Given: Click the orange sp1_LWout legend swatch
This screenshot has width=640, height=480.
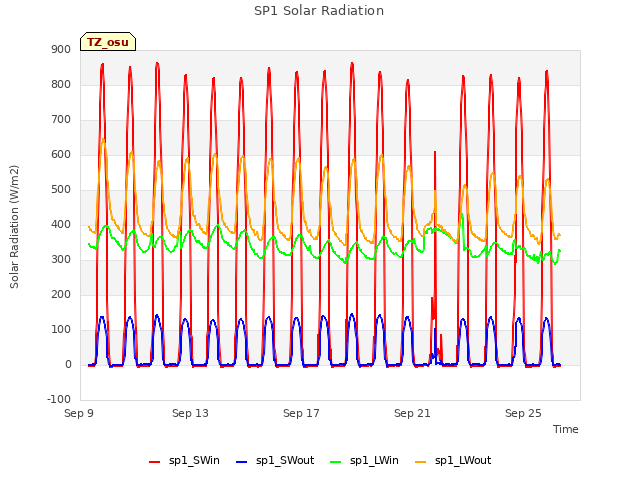Looking at the screenshot, I should (x=420, y=462).
